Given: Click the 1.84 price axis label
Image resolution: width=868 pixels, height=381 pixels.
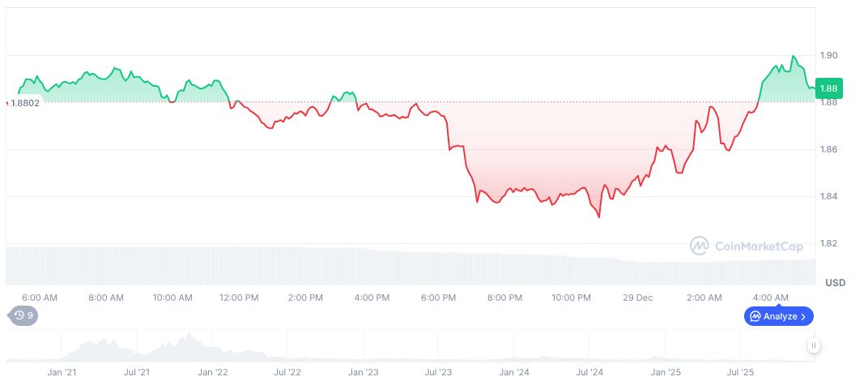Looking at the screenshot, I should click(x=828, y=196).
